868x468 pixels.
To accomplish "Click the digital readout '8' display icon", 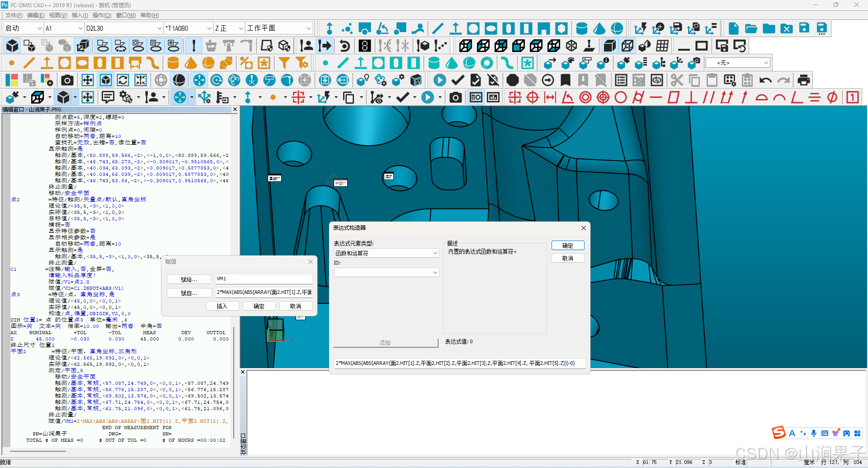I will point(365,46).
